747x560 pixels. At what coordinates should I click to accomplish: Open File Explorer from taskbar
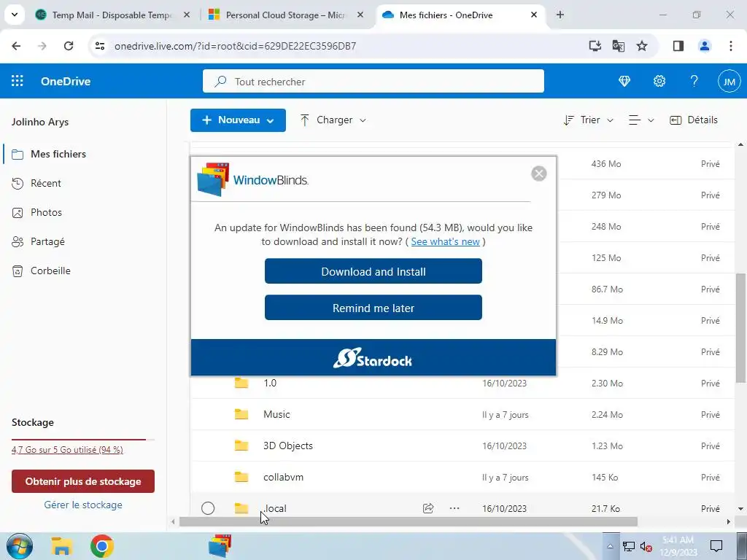(x=62, y=546)
